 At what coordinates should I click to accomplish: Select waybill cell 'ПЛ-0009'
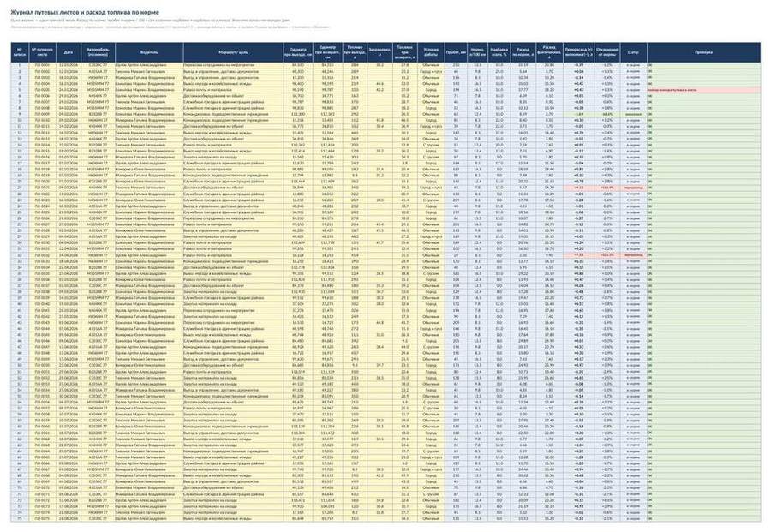pos(42,114)
